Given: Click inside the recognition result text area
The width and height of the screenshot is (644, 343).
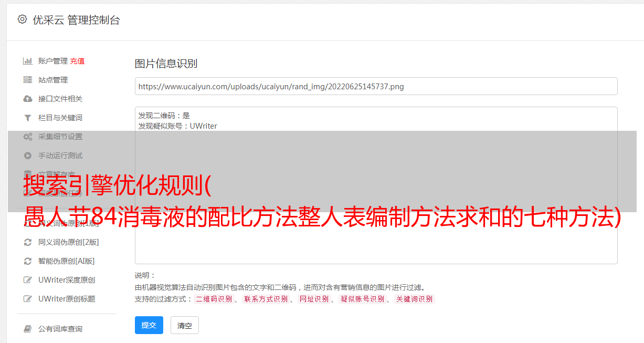Looking at the screenshot, I should click(x=376, y=185).
